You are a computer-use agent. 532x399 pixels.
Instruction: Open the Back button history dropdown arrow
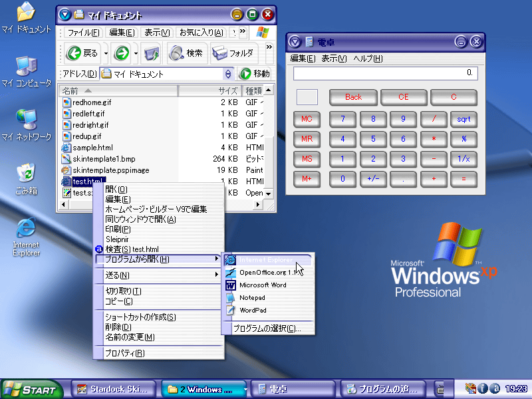click(x=106, y=53)
